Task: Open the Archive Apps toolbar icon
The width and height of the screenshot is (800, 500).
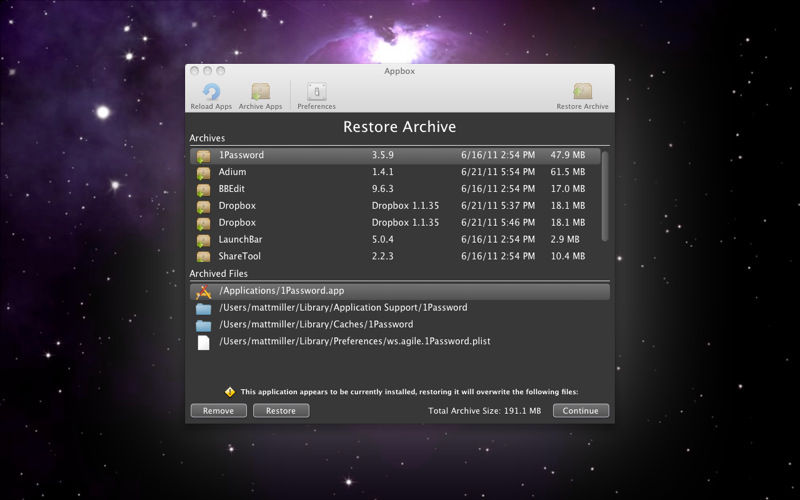Action: [x=260, y=92]
